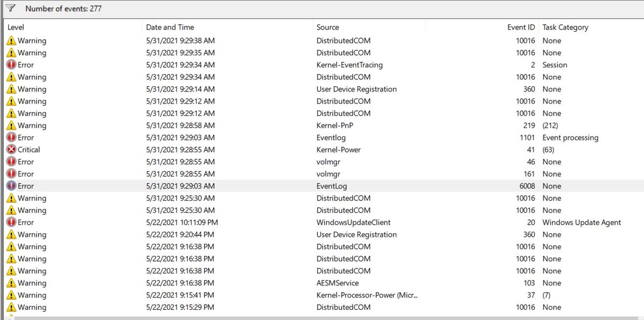Click Warning icon on the AESMService row
644x320 pixels.
tap(11, 283)
